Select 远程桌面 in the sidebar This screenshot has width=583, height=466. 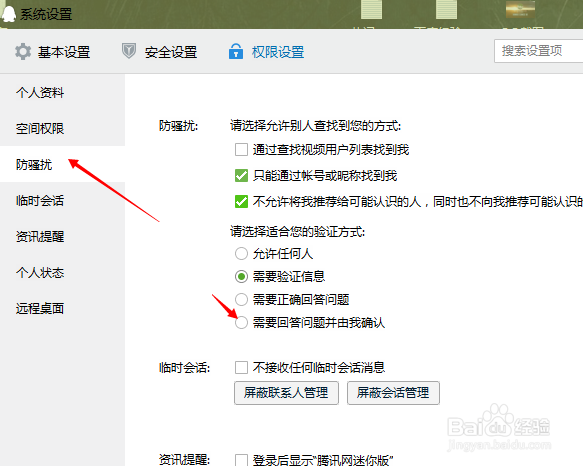[x=62, y=308]
